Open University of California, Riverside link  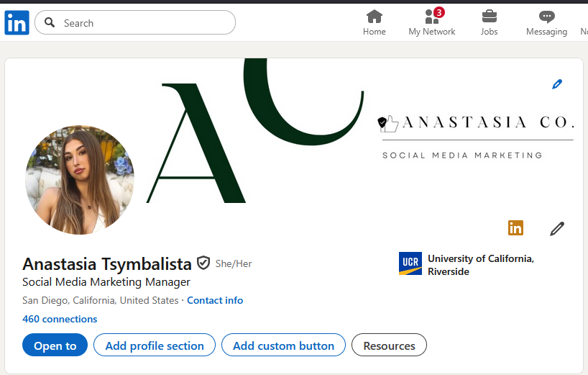point(481,265)
